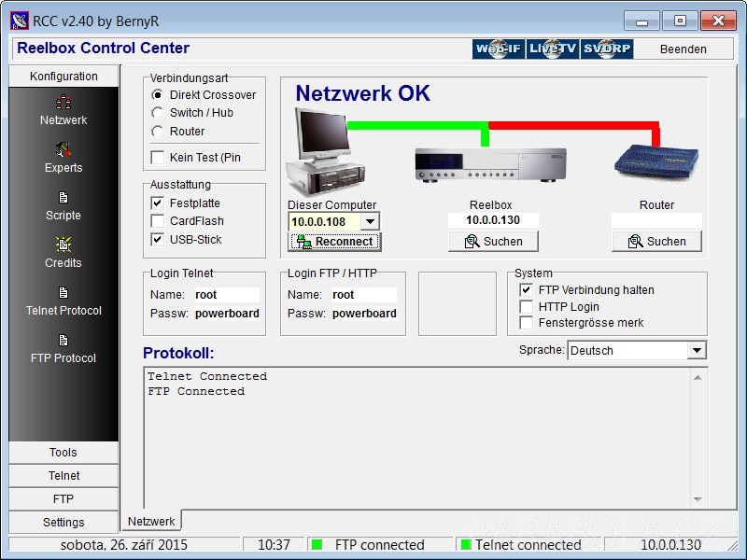
Task: Click the Dieser Computer PC image
Action: [x=325, y=151]
